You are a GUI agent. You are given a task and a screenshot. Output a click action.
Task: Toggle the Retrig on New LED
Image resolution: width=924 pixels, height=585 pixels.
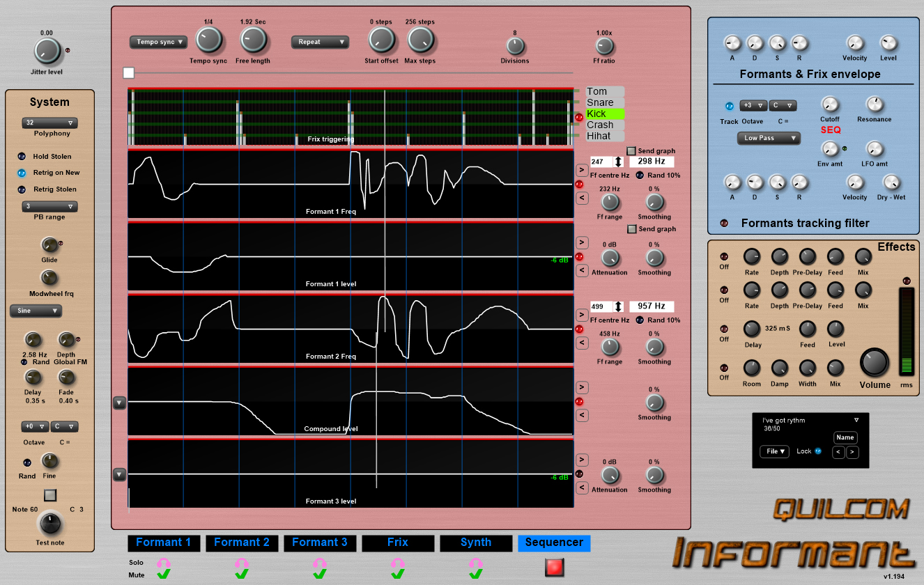[x=22, y=173]
